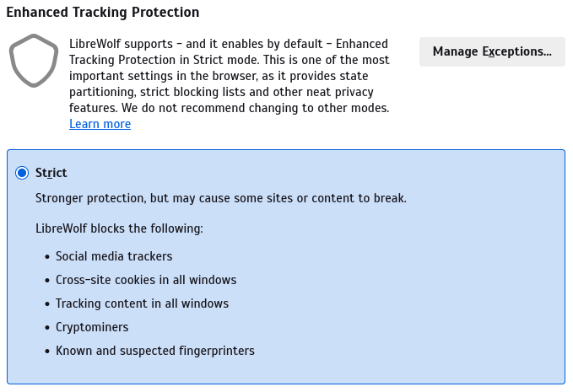
Task: Click the bullet beside Known and suspected fingerprinters
Action: 47,352
